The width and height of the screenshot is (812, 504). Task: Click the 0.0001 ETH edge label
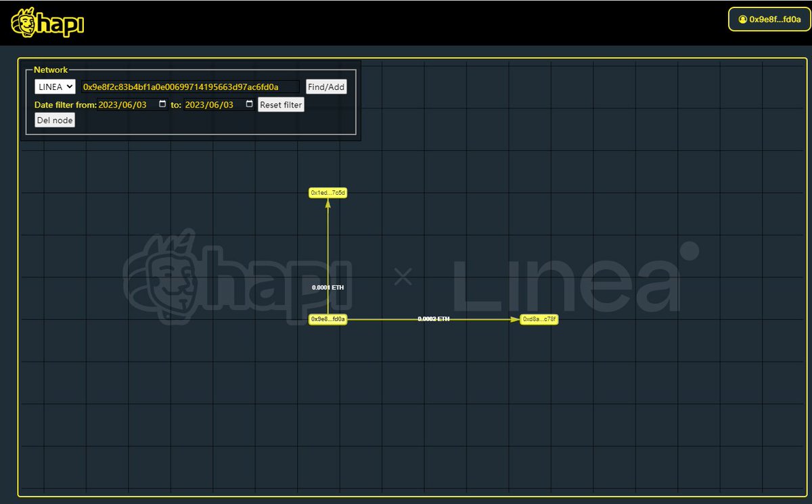pyautogui.click(x=327, y=287)
